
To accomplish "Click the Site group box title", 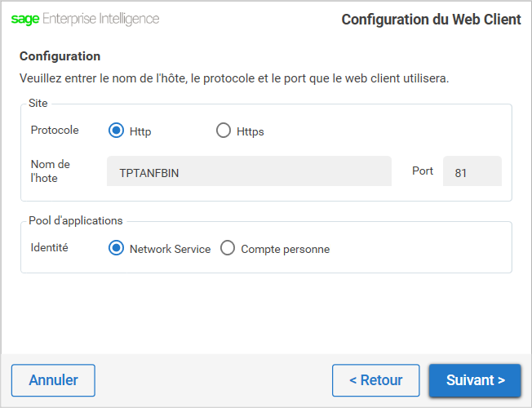I will click(x=38, y=103).
